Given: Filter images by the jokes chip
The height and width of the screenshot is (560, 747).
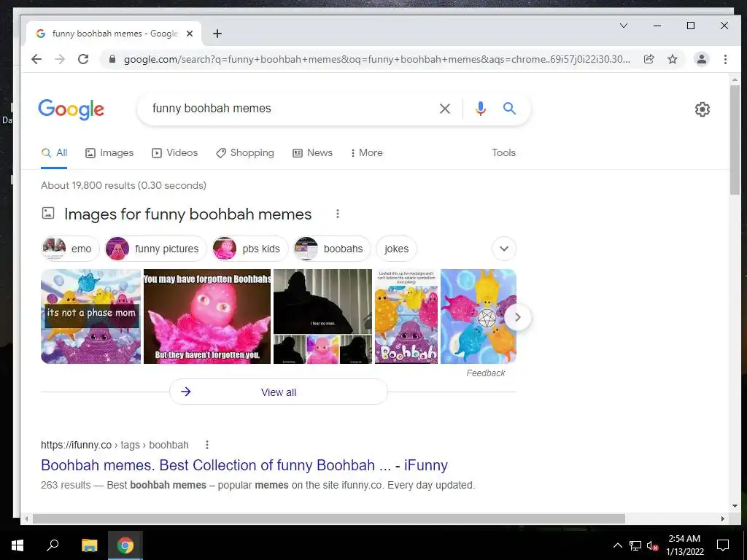Looking at the screenshot, I should 396,249.
